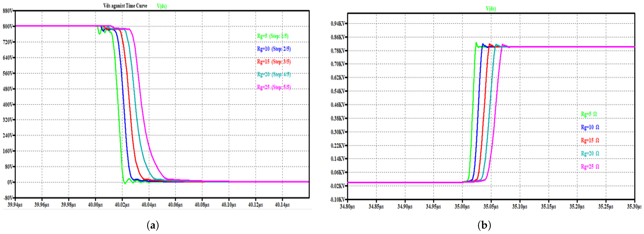Click the 800V y-axis label

8,27
